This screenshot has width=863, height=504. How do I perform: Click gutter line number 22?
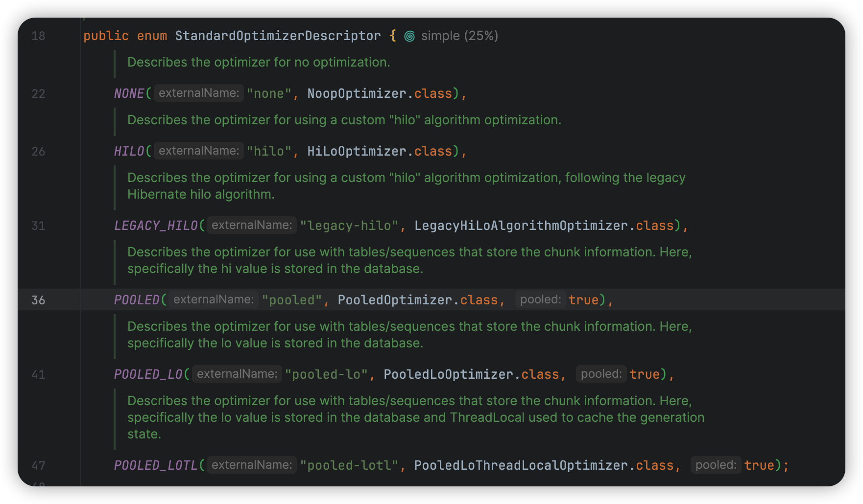click(x=38, y=94)
